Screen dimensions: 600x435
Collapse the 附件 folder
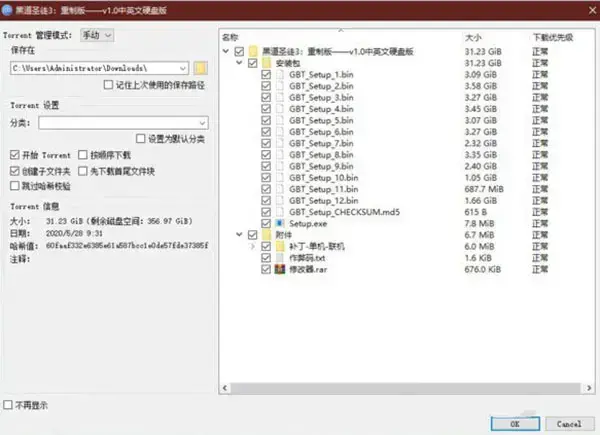[x=239, y=234]
